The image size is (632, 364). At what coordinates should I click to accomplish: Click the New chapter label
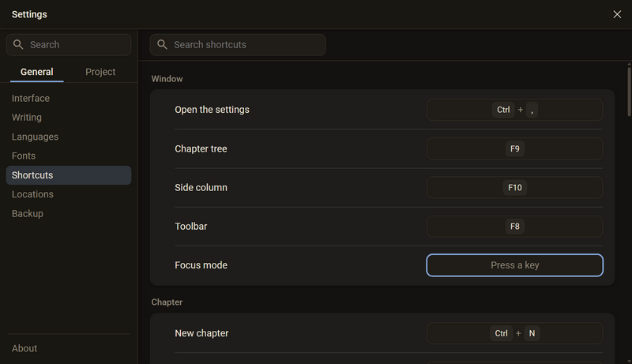pos(201,333)
